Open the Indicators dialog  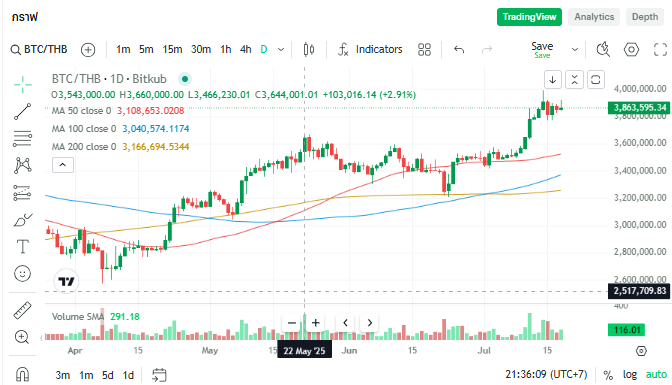pyautogui.click(x=370, y=50)
